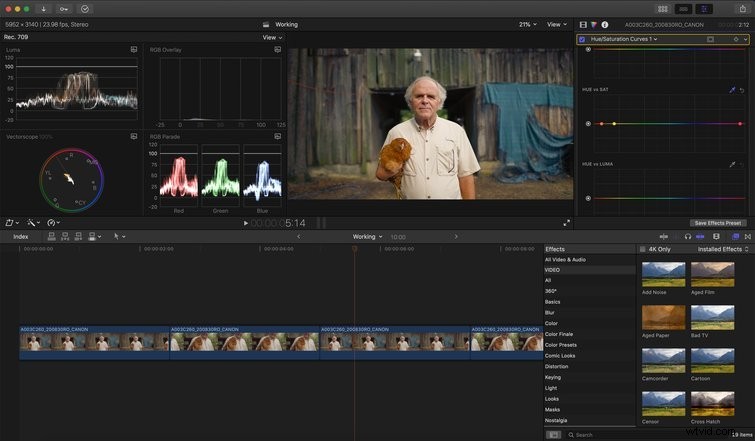
Task: Open the Info inspector icon
Action: click(x=605, y=25)
